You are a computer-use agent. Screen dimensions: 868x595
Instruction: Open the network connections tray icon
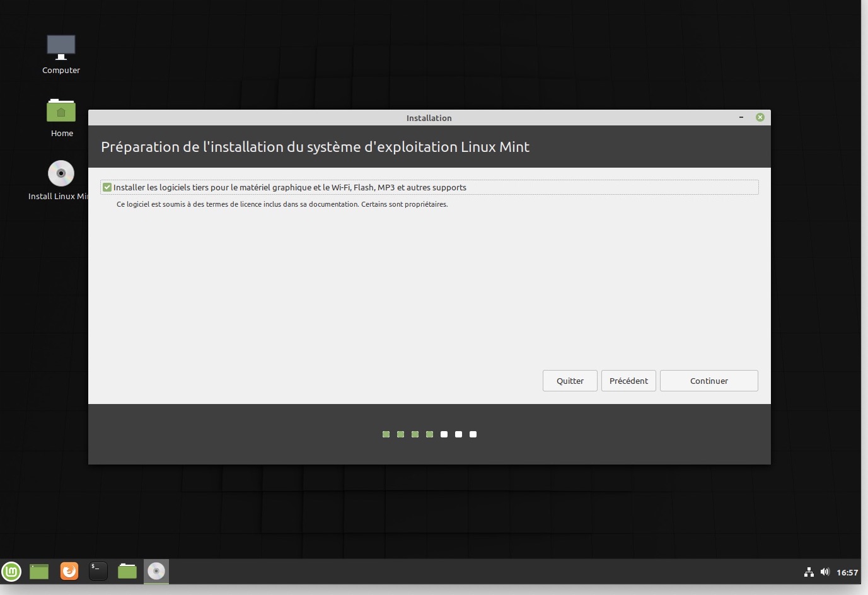809,572
